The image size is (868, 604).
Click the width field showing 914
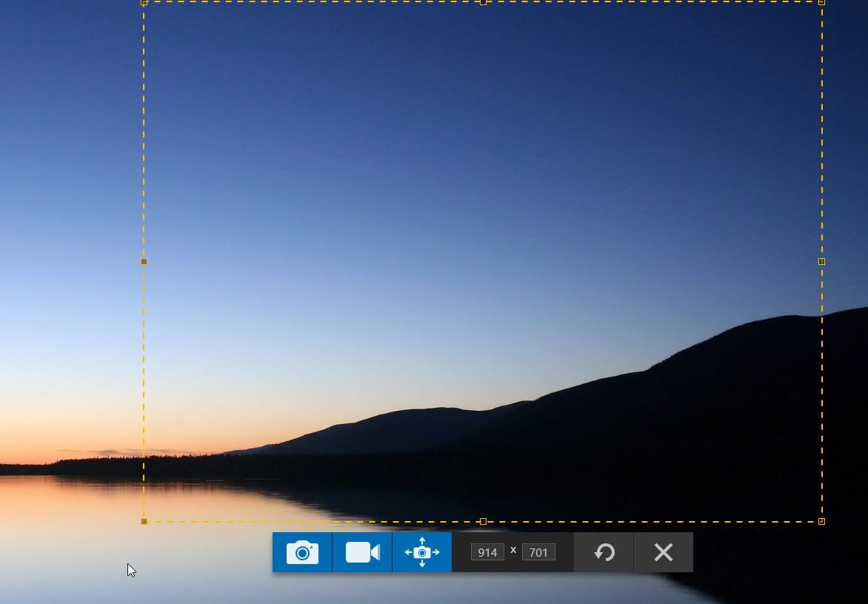point(487,552)
